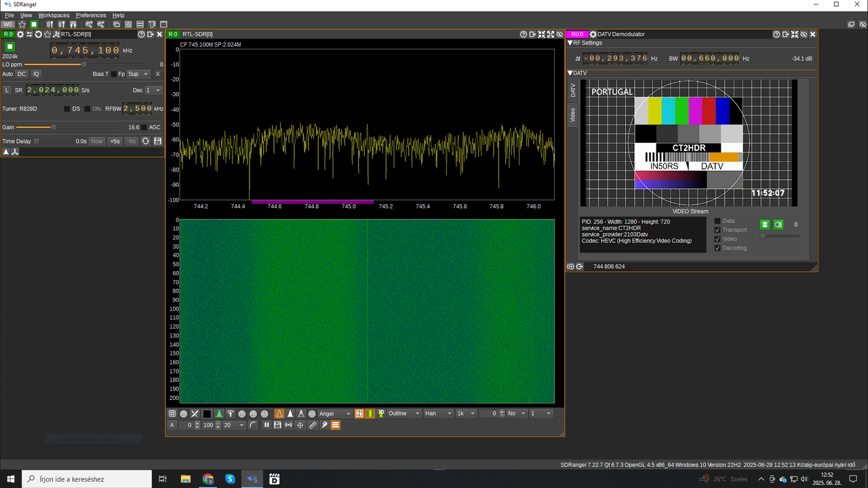Image resolution: width=868 pixels, height=488 pixels.
Task: Toggle the Transport checkbox
Action: [x=718, y=230]
